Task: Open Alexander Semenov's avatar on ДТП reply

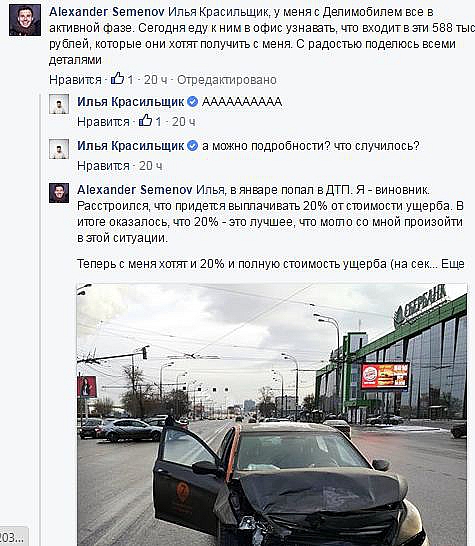Action: click(x=59, y=193)
